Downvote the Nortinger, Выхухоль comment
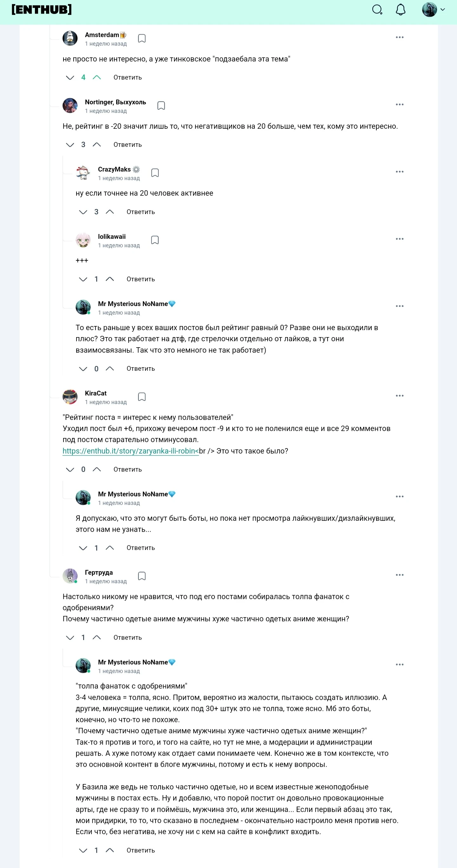This screenshot has height=868, width=457. pos(70,145)
